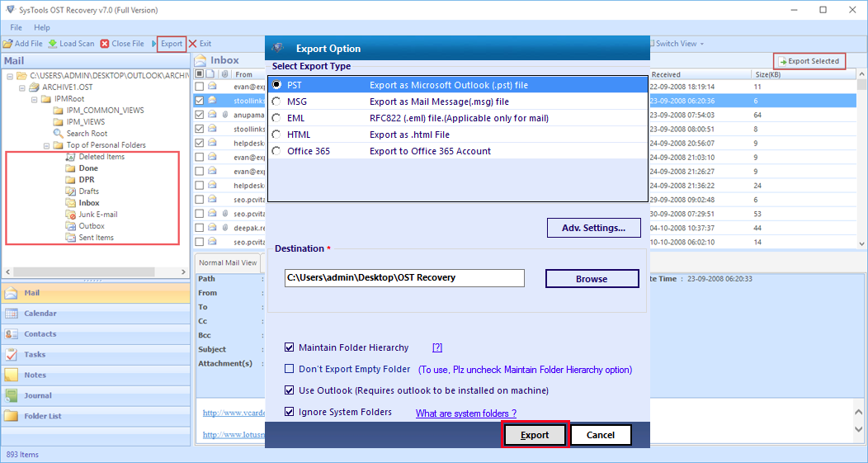The width and height of the screenshot is (868, 463).
Task: Click the Export button in dialog
Action: click(535, 435)
